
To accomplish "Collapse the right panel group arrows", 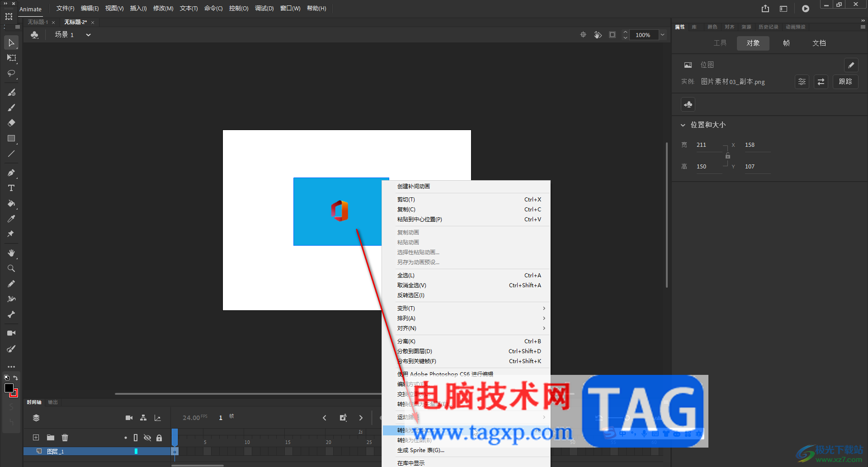I will (x=863, y=20).
